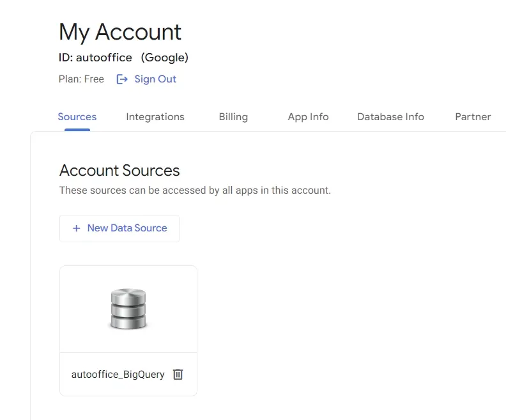Click the plus icon for new source
Viewport: 506px width, 420px height.
(77, 228)
